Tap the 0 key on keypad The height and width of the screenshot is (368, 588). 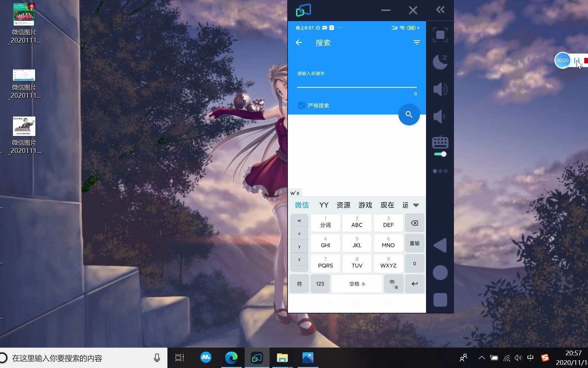414,263
